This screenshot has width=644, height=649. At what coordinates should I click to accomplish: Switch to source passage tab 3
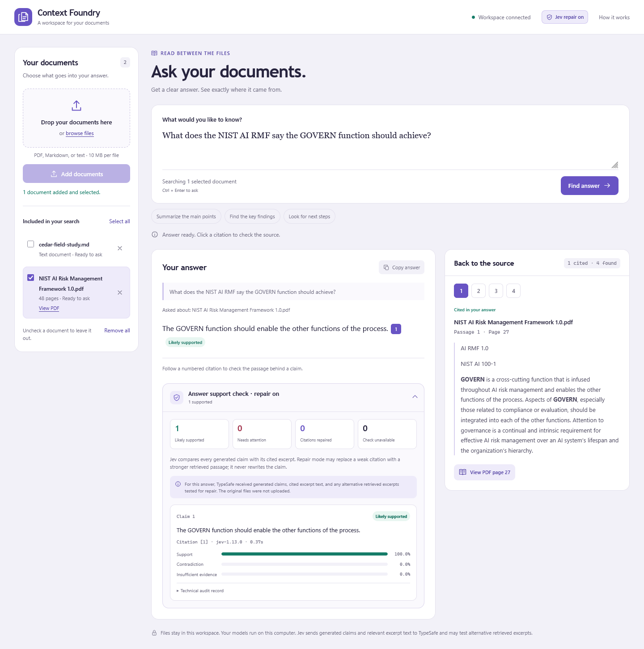pyautogui.click(x=496, y=291)
